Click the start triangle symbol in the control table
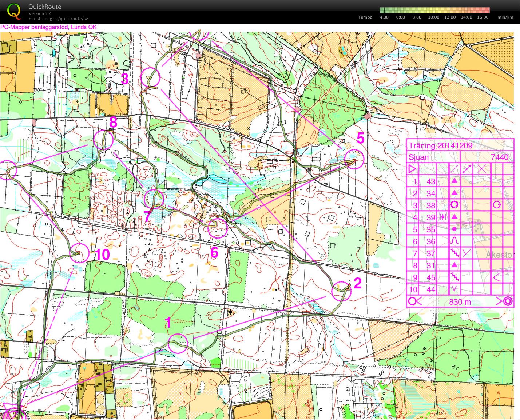520x420 pixels. point(412,169)
